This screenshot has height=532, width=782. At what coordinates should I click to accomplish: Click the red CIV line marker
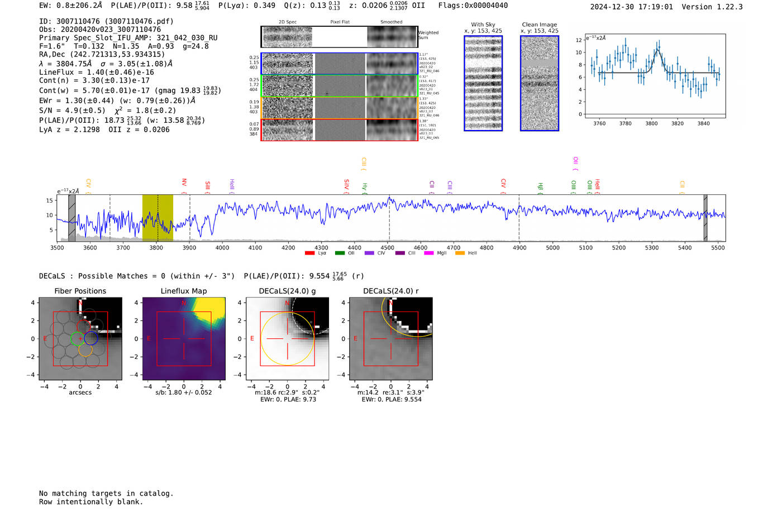pyautogui.click(x=503, y=186)
